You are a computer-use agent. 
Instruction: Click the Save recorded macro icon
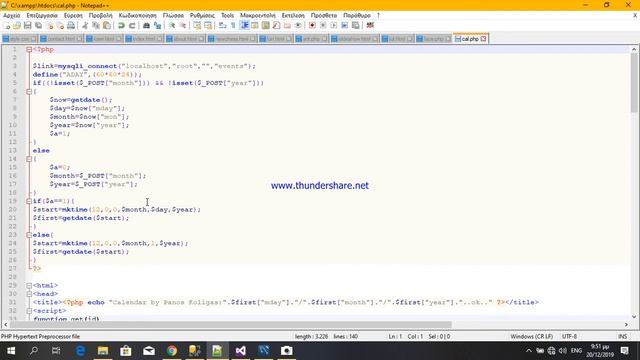click(356, 25)
